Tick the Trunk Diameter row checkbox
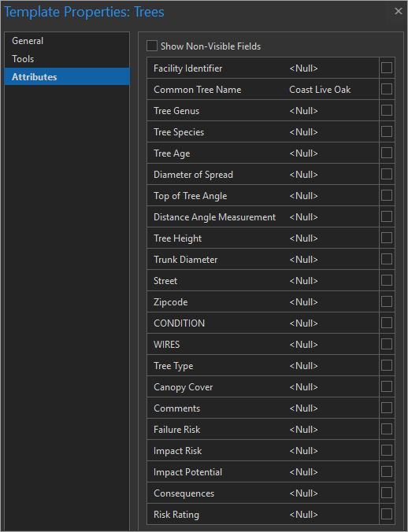 click(387, 259)
